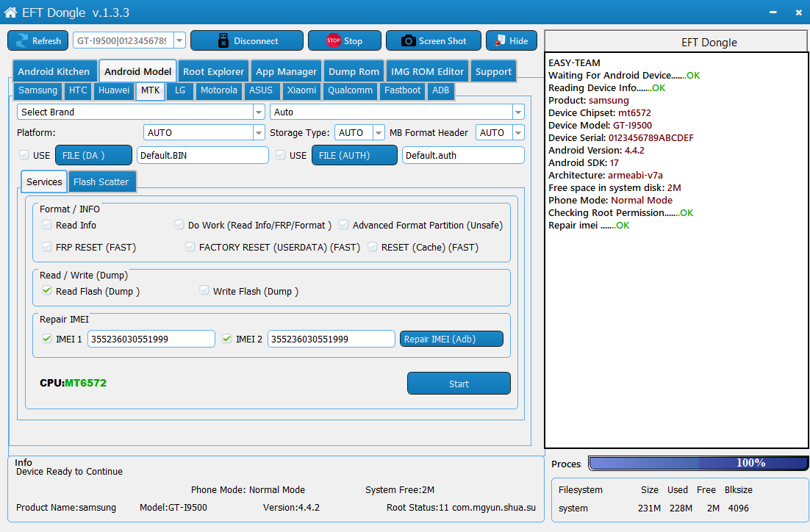
Task: Expand the Auto model dropdown
Action: pyautogui.click(x=517, y=112)
